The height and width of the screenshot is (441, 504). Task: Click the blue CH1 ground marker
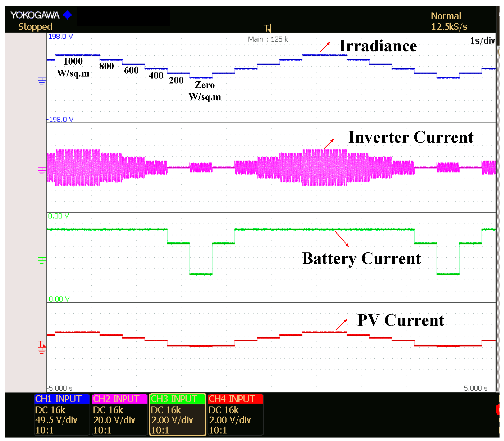(x=42, y=81)
